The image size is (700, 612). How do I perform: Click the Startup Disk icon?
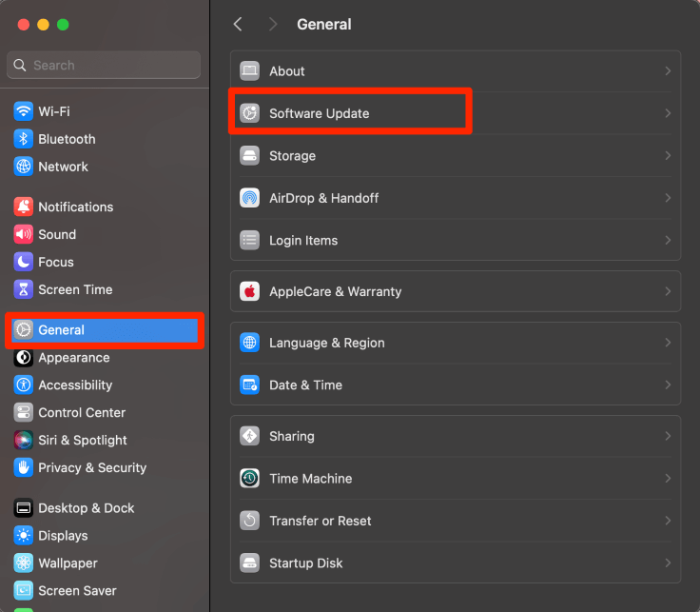click(249, 563)
